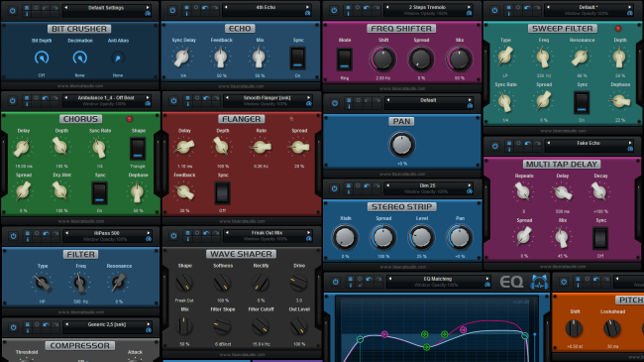Screen dimensions: 644x362
Task: Click the Stereo Strip power icon
Action: (x=334, y=188)
